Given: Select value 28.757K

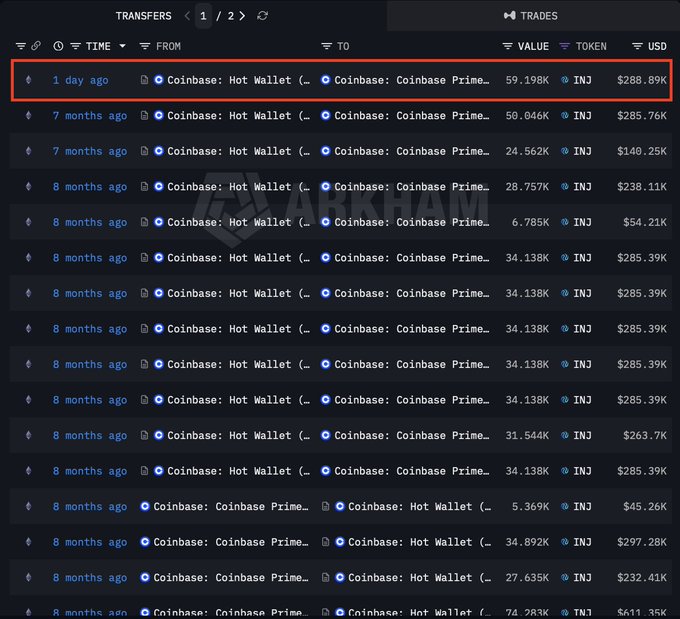Looking at the screenshot, I should point(527,187).
